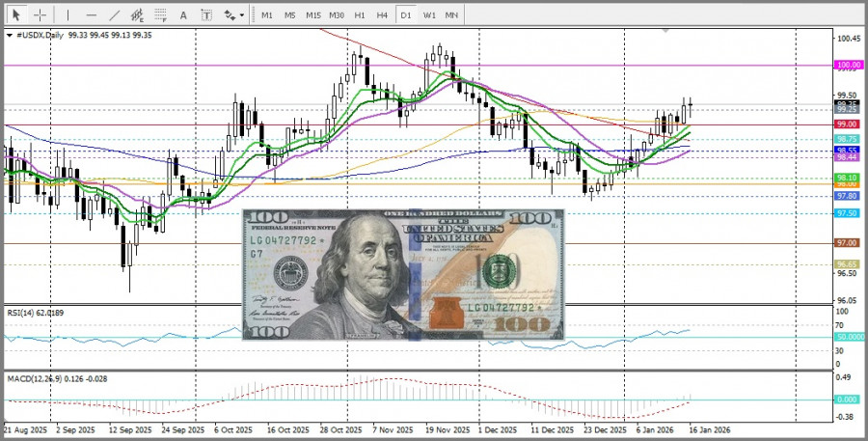Viewport: 868px width, 441px height.
Task: Click the 6 Oct 2025 date label
Action: (233, 430)
